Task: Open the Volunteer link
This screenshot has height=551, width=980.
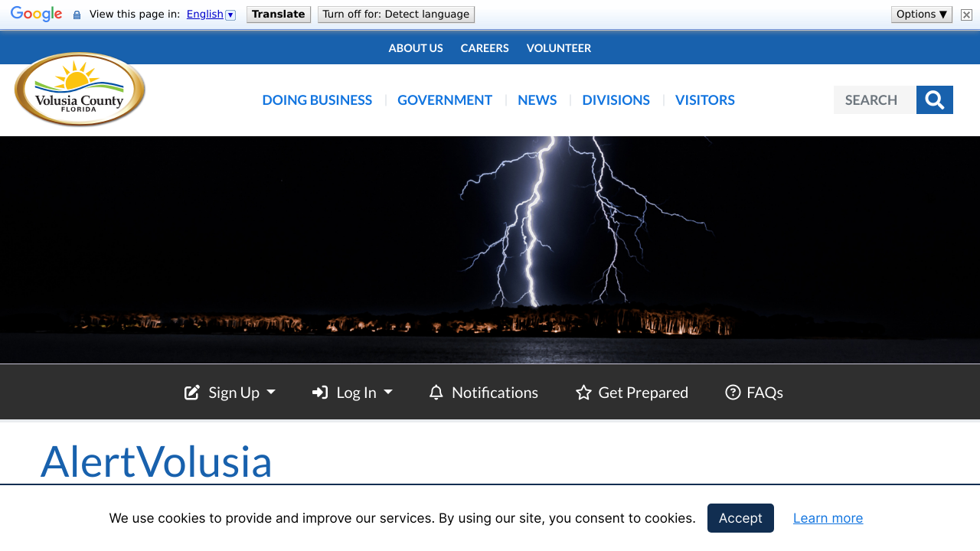Action: 559,48
